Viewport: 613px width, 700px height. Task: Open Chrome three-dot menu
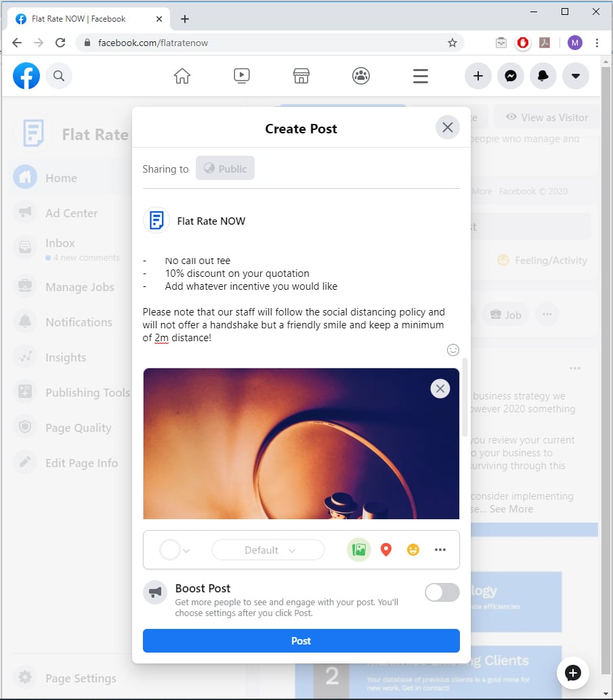point(597,43)
